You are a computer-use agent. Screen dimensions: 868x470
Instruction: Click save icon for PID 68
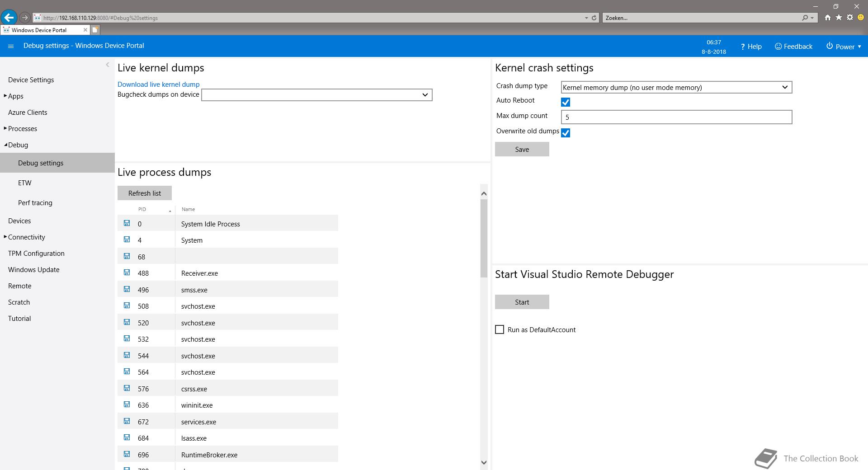click(127, 256)
